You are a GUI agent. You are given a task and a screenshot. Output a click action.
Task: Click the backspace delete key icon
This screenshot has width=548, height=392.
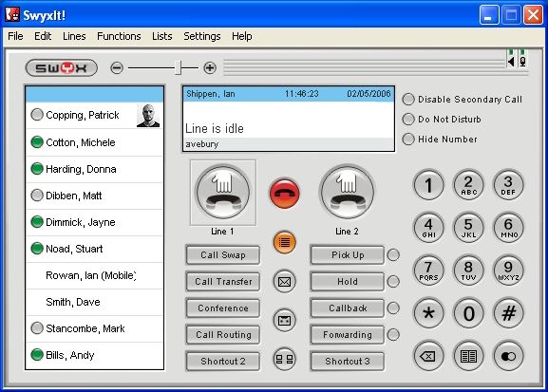click(428, 356)
